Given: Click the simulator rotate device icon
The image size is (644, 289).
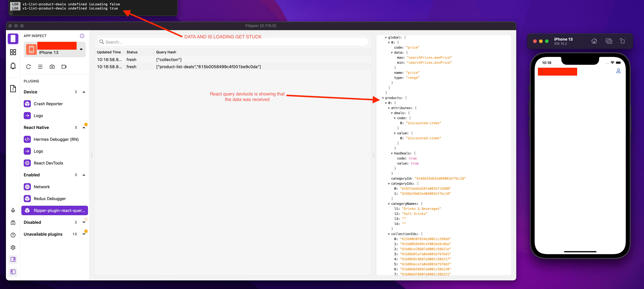Looking at the screenshot, I should [x=622, y=41].
